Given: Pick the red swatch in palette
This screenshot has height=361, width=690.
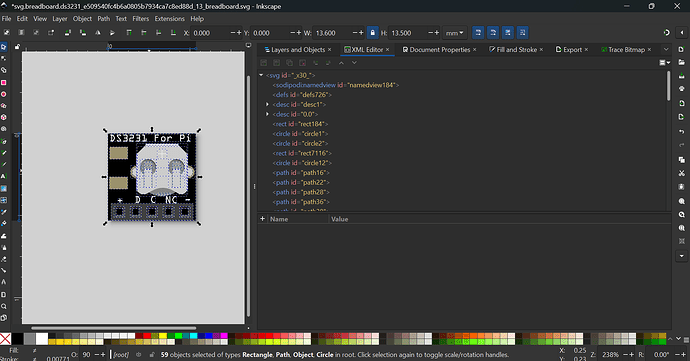Looking at the screenshot, I should tap(147, 336).
